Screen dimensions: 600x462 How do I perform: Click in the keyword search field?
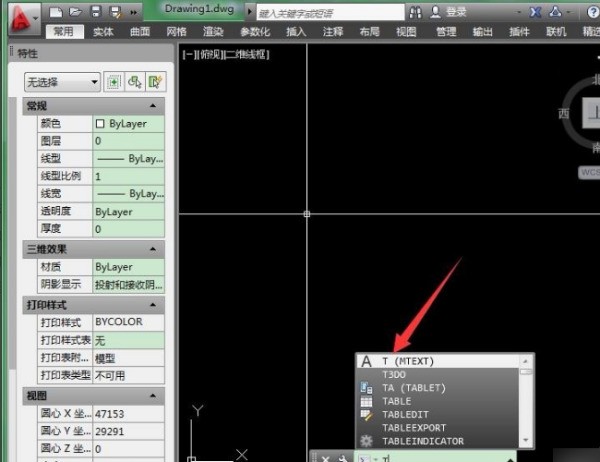(x=330, y=13)
